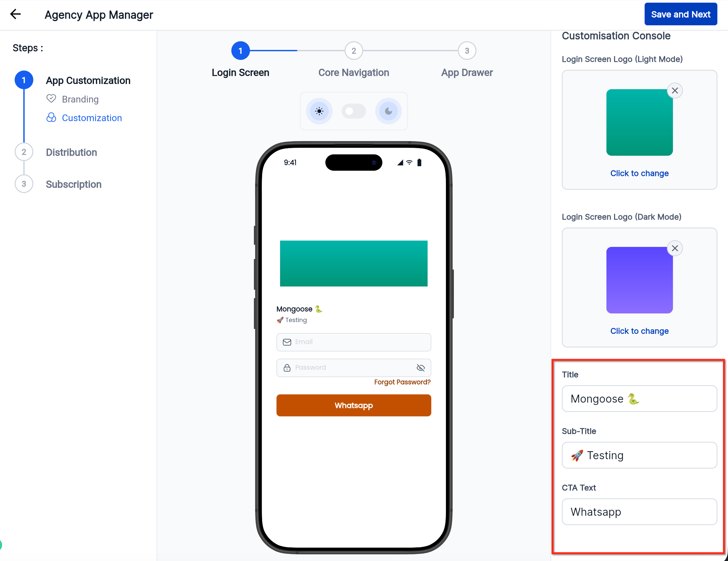
Task: Focus the CTA Text input field
Action: 639,511
